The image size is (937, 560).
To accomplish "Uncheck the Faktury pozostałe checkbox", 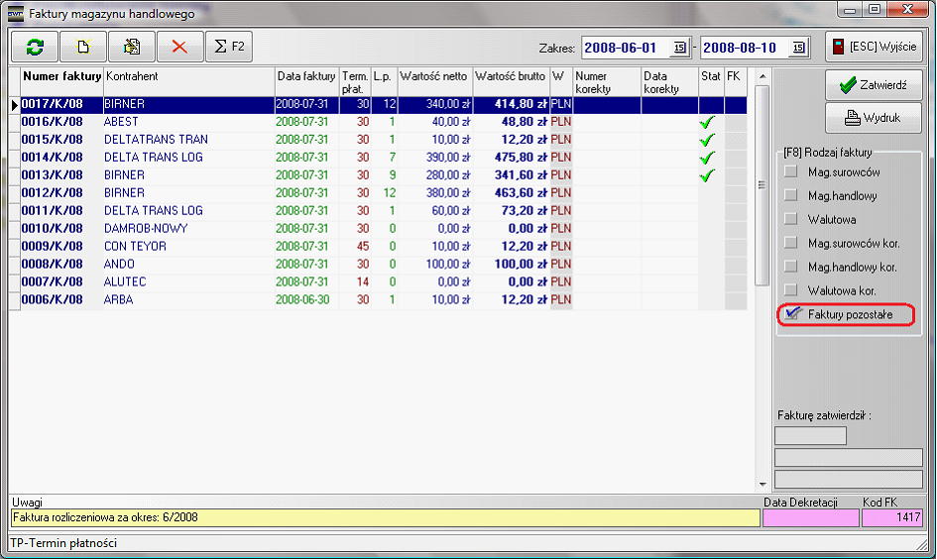I will coord(792,314).
